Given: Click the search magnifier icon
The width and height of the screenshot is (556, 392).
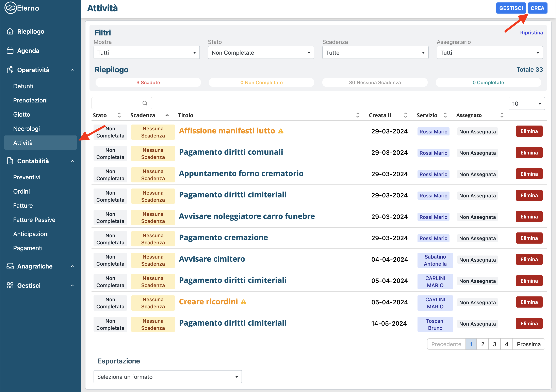Looking at the screenshot, I should point(145,103).
